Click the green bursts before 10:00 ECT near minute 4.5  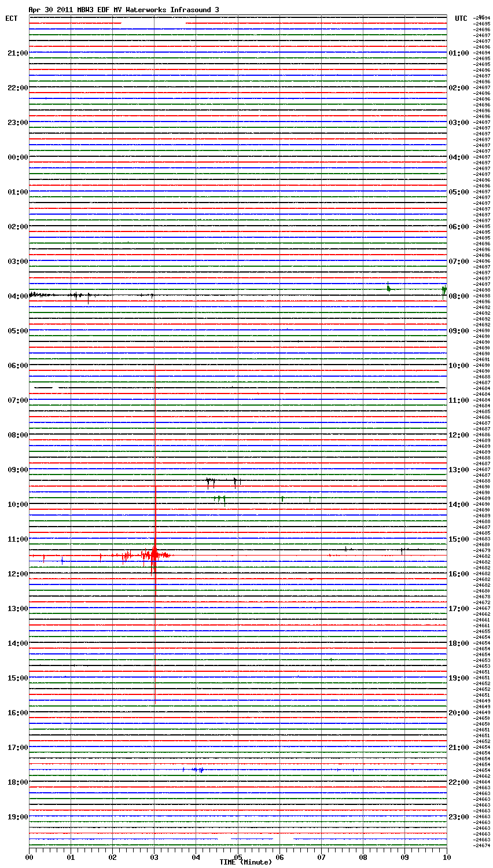pos(219,499)
